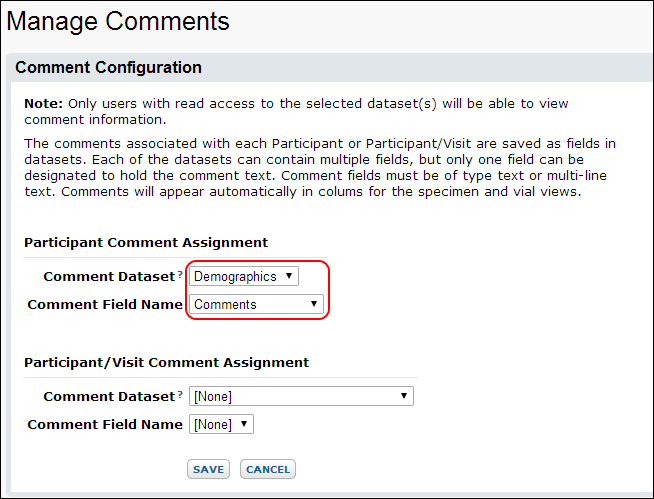Click the bold Note: label text
This screenshot has width=654, height=499.
pos(43,103)
